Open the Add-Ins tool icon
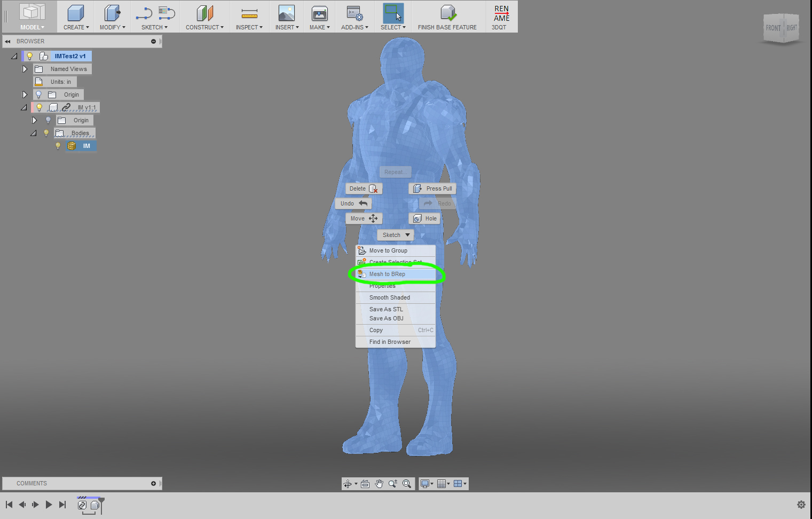Image resolution: width=812 pixels, height=519 pixels. [x=354, y=13]
